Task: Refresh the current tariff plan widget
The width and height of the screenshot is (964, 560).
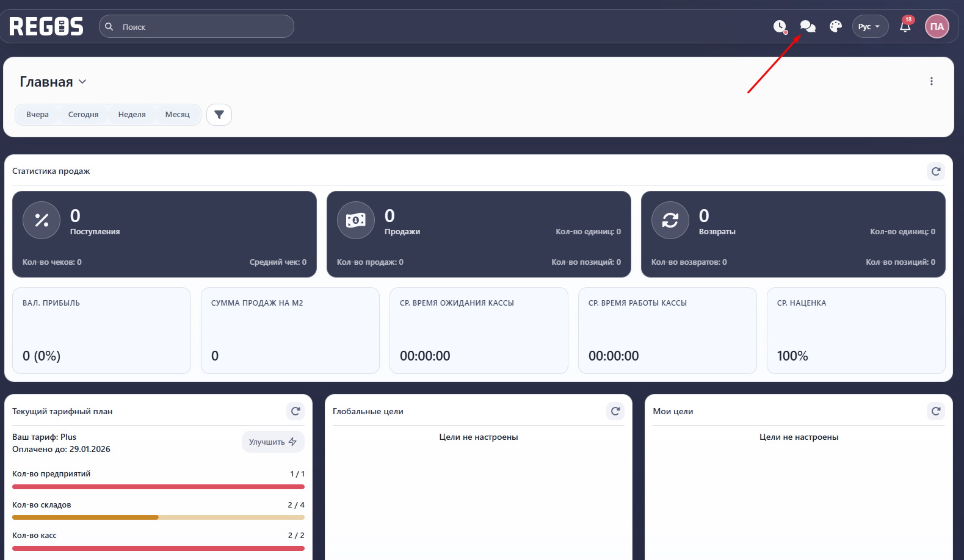Action: pyautogui.click(x=295, y=411)
